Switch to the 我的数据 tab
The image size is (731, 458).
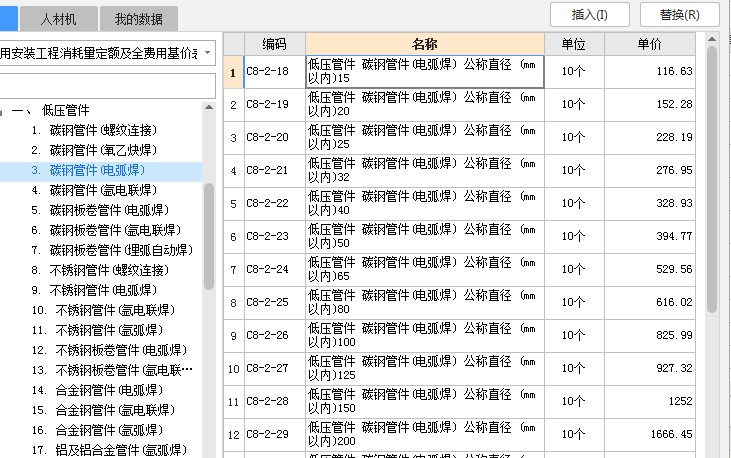tap(139, 19)
